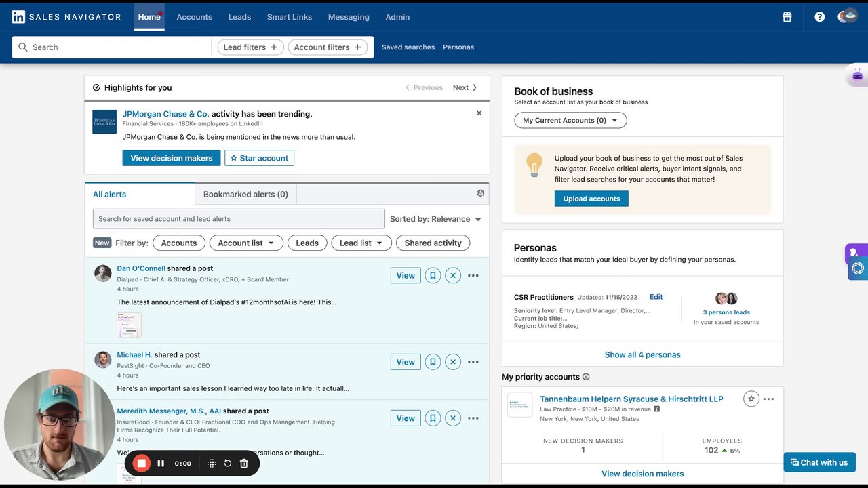The height and width of the screenshot is (488, 868).
Task: Click in the main Search field
Action: coord(112,47)
